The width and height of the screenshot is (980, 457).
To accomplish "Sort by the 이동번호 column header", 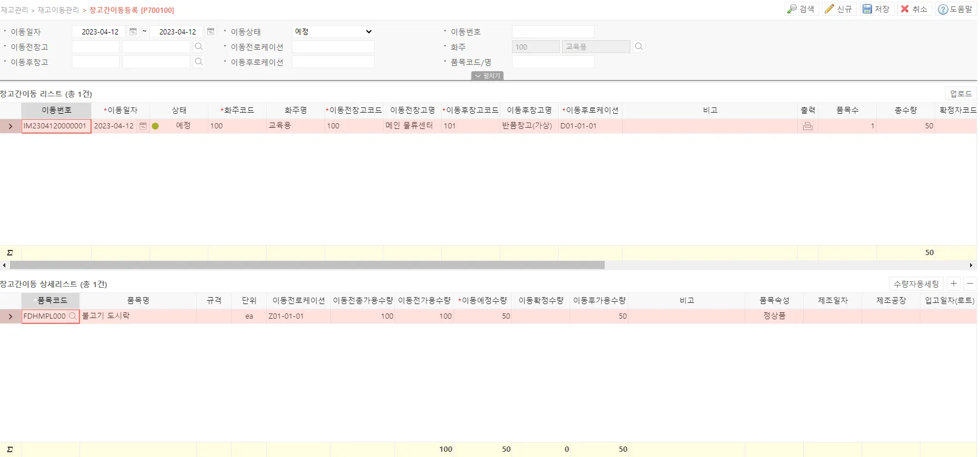I will [56, 110].
